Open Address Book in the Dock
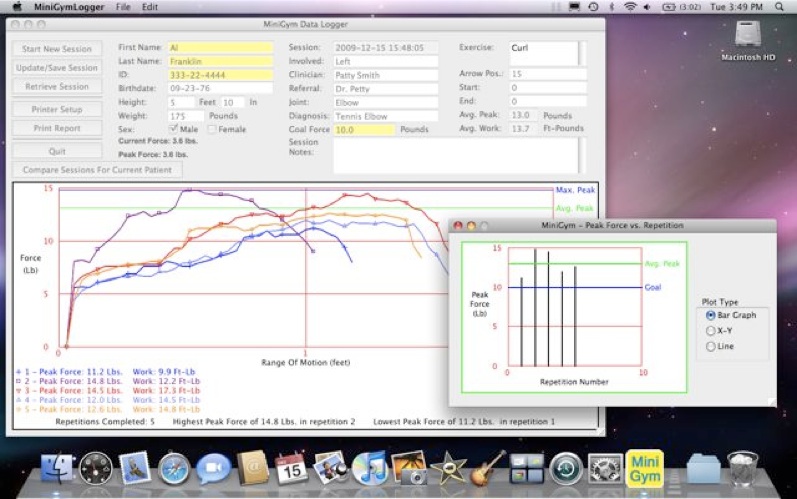 (x=253, y=467)
